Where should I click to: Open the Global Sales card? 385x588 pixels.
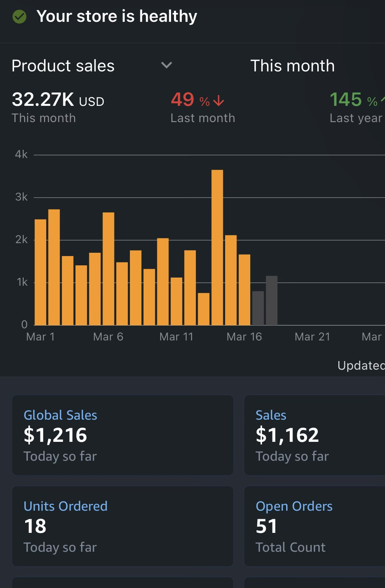pos(123,435)
